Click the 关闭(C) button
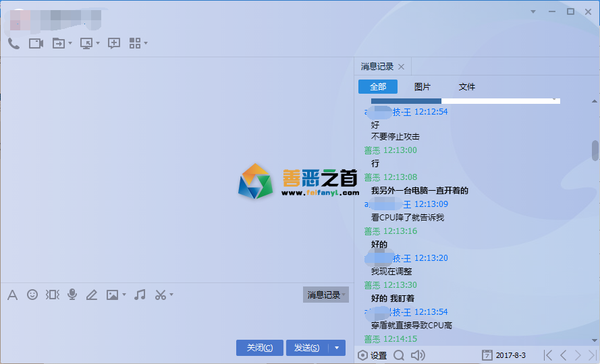This screenshot has height=364, width=600. click(x=260, y=348)
